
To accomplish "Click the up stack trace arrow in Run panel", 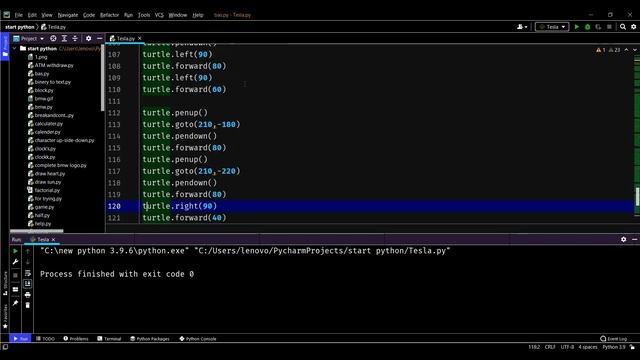I will click(x=28, y=251).
